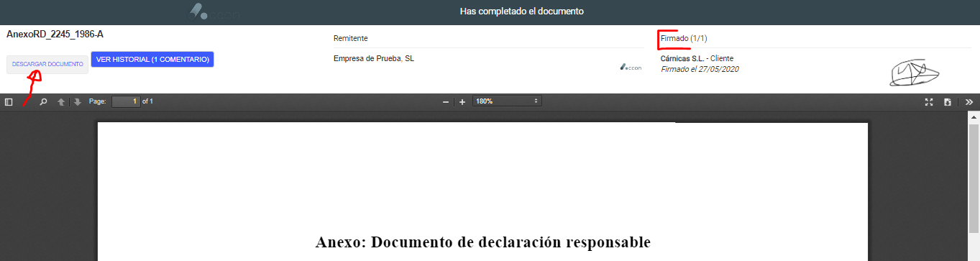Open VER HISTORIAL (1 COMENTARIO)

[x=152, y=59]
